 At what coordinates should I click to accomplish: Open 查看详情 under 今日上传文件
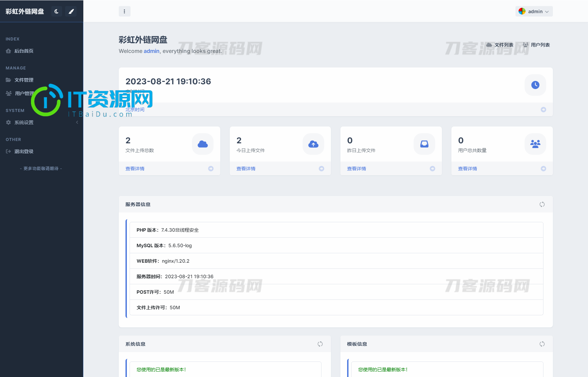(246, 169)
